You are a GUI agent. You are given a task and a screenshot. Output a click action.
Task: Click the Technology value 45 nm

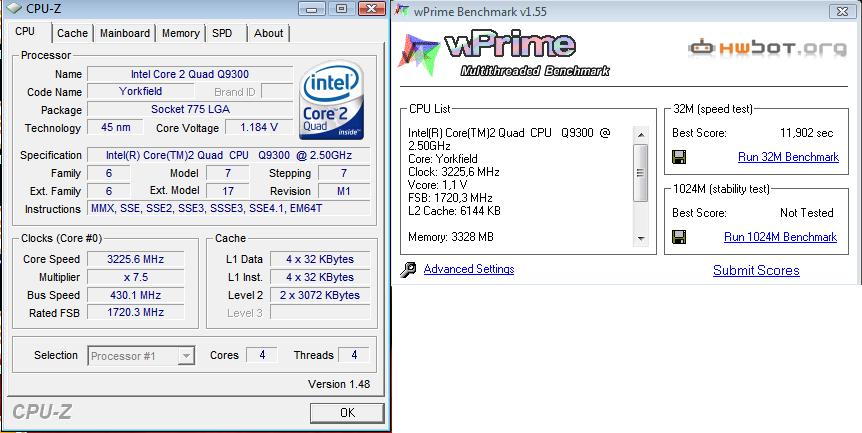click(115, 127)
